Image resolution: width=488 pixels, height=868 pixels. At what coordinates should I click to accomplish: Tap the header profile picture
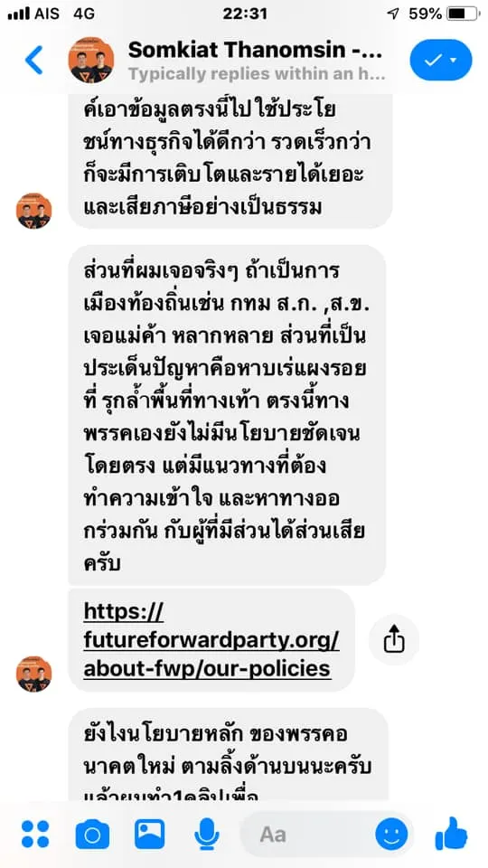tap(91, 60)
